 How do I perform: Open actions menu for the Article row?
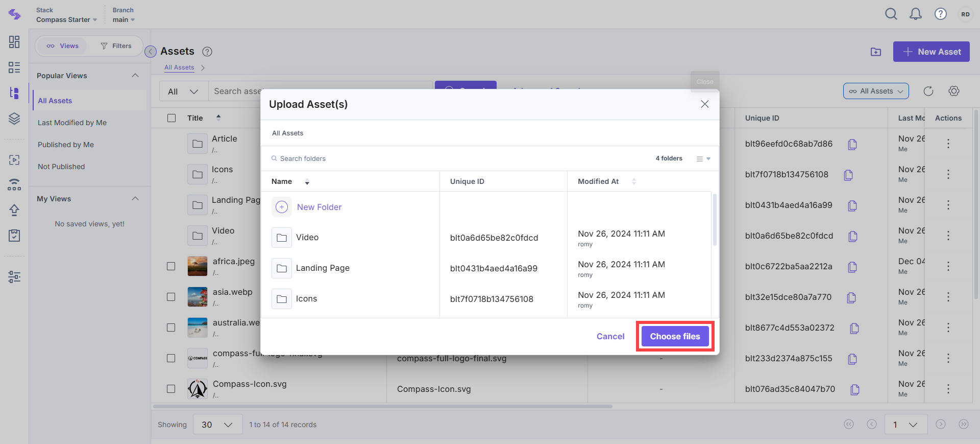tap(948, 144)
